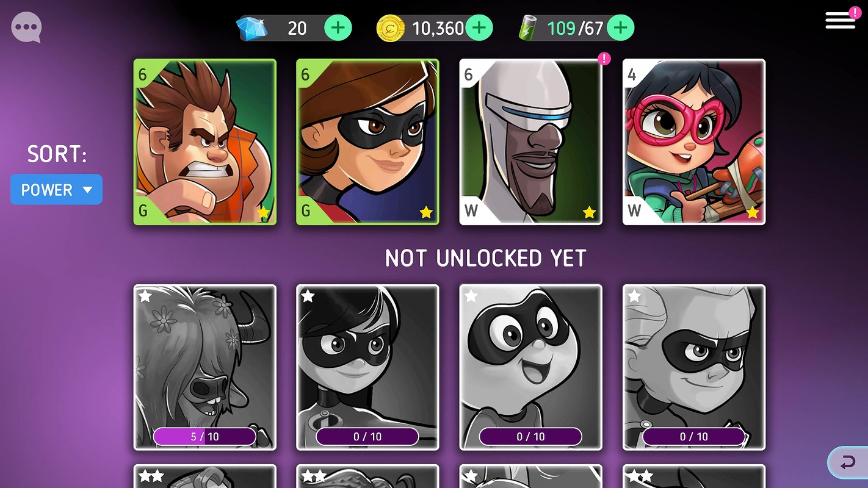Viewport: 868px width, 488px height.
Task: Tap the plus button beside diamonds
Action: (338, 28)
